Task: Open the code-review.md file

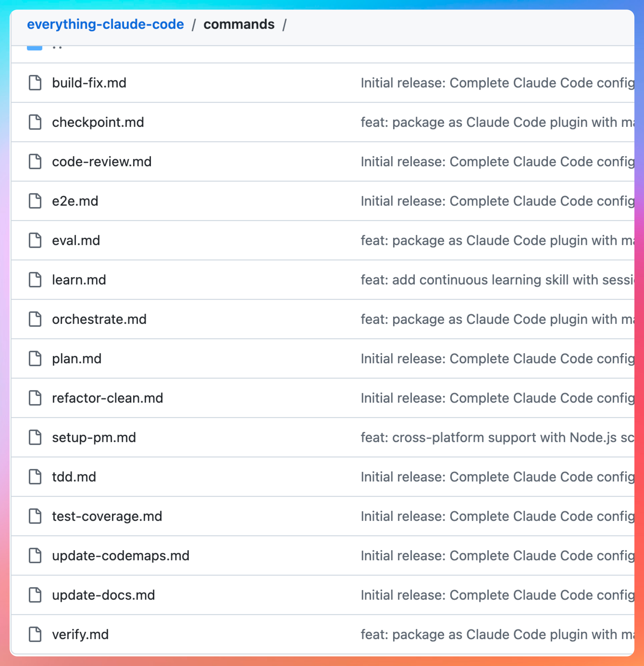Action: click(102, 162)
